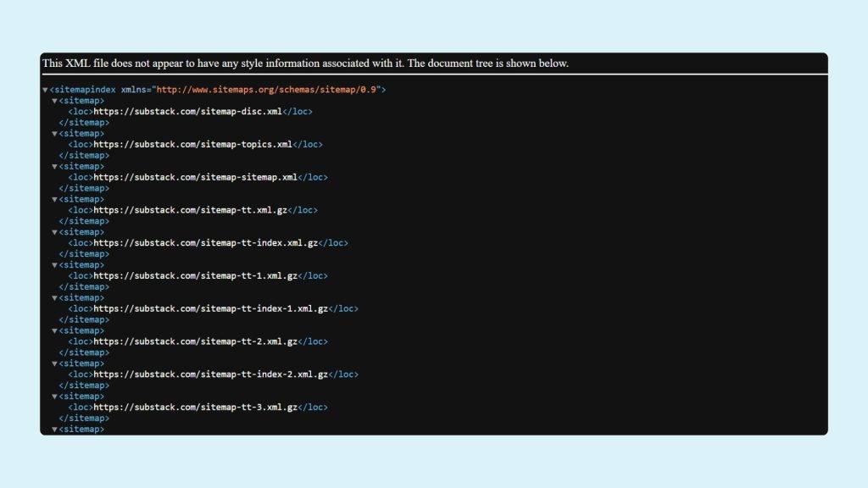Collapse the sitemap node containing sitemap-tt.xml.gz

55,199
